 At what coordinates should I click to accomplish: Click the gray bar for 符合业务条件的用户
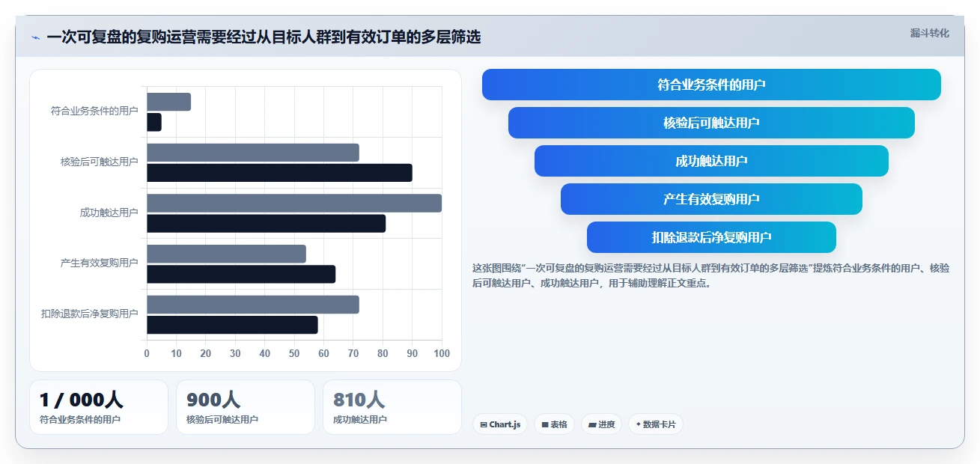(x=168, y=102)
